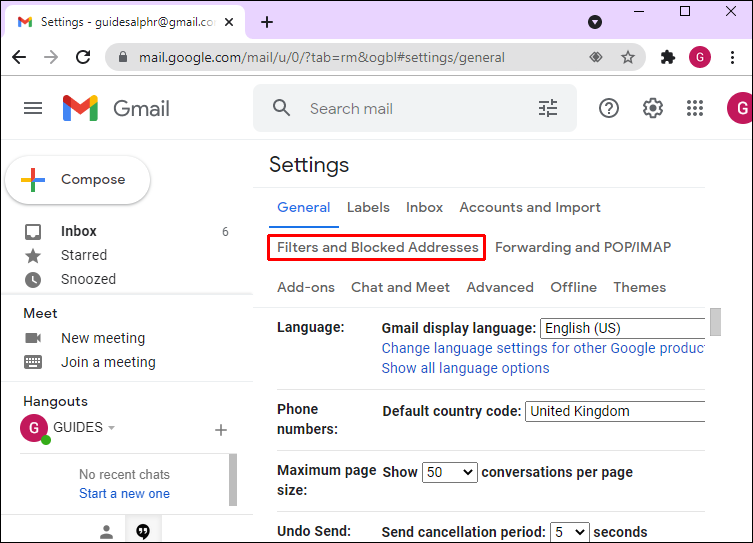Click Join a meeting

(108, 362)
